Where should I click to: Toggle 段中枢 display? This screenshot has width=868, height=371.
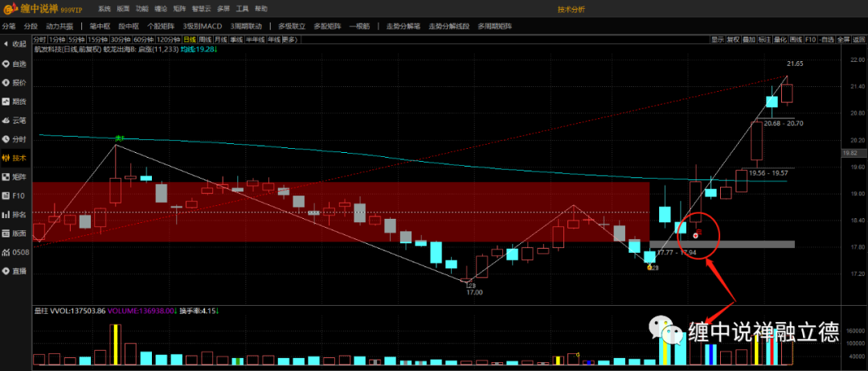pos(129,26)
